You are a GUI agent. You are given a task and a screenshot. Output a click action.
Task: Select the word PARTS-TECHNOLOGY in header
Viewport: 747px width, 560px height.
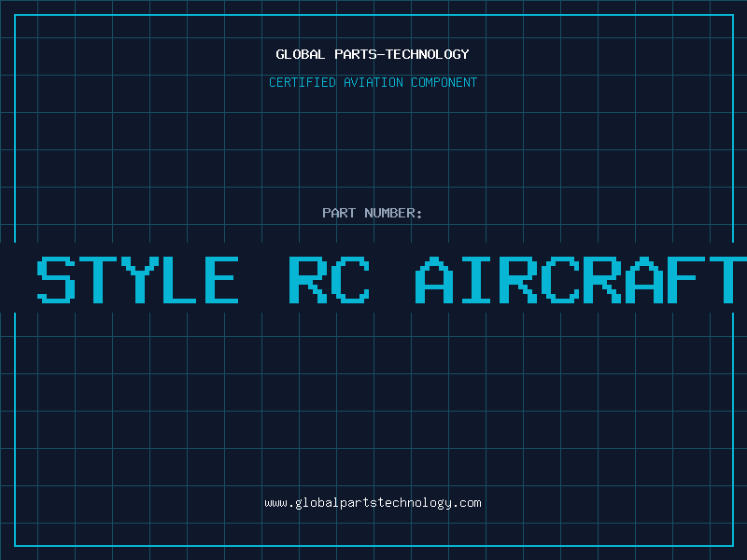(402, 54)
